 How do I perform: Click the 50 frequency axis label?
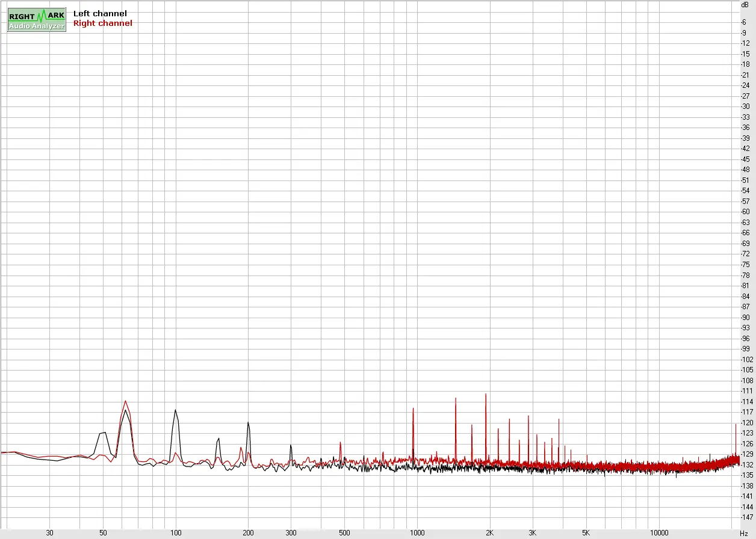click(103, 533)
